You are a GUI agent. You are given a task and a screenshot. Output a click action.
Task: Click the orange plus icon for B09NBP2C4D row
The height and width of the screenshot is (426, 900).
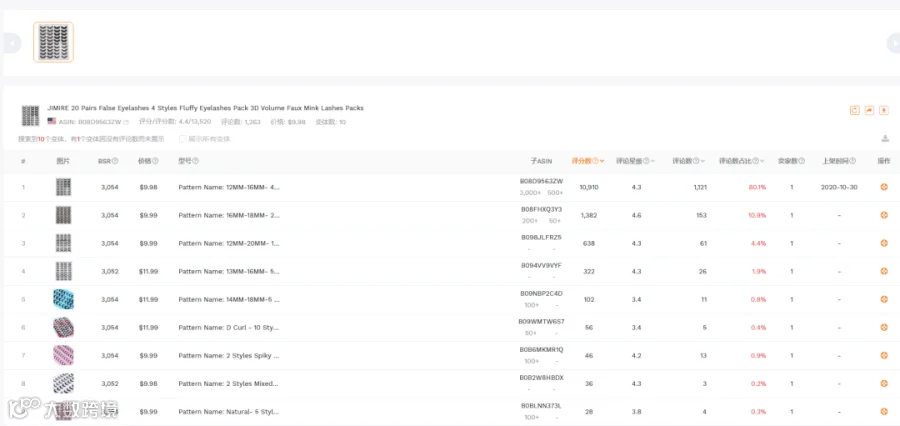[884, 299]
